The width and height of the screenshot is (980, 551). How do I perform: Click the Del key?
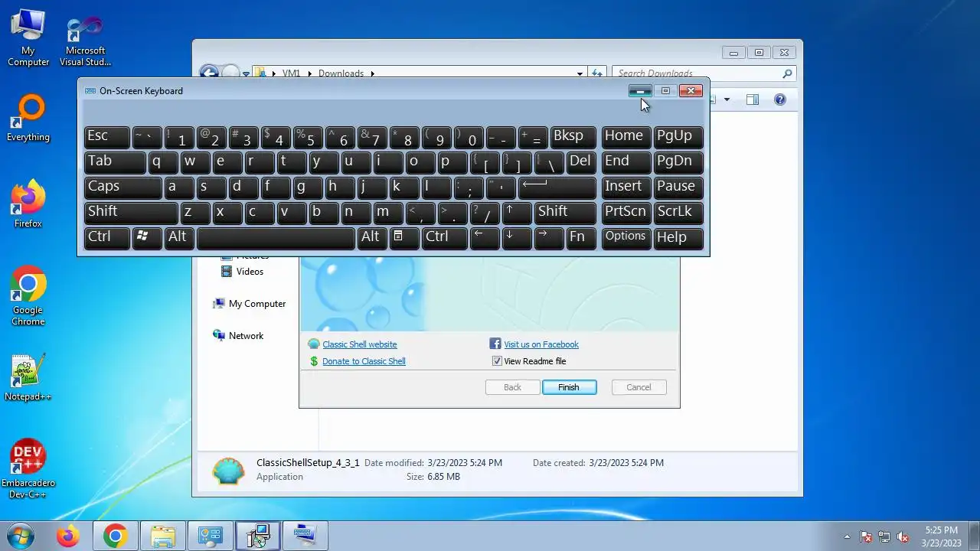pyautogui.click(x=581, y=162)
